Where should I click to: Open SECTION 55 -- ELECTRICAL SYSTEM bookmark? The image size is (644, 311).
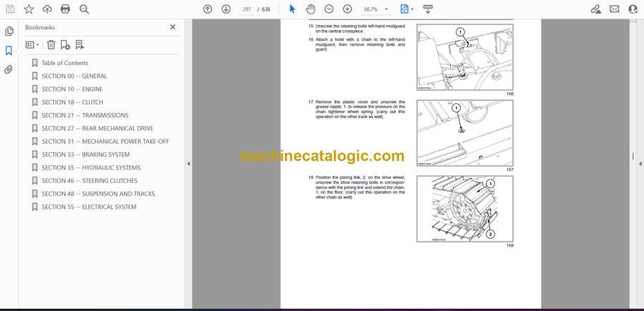pyautogui.click(x=89, y=207)
